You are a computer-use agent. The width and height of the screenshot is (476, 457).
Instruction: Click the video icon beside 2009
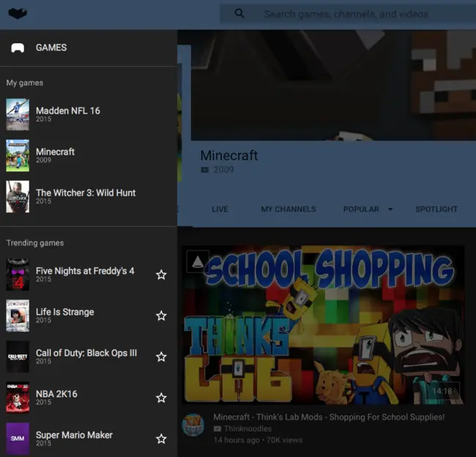coord(205,170)
